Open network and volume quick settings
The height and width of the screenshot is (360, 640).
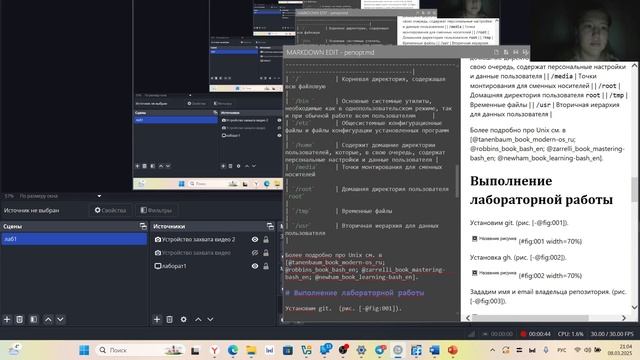[x=588, y=350]
